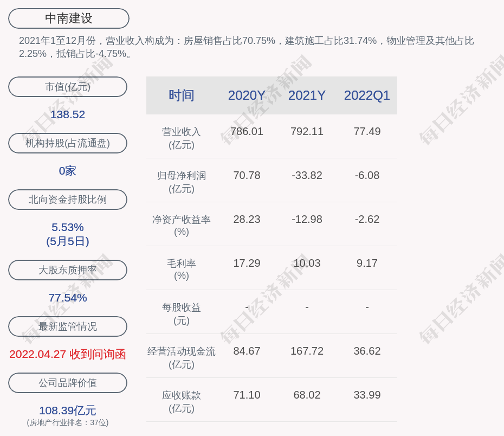This screenshot has width=504, height=436.
Task: Click market value figure 138.52
Action: [x=68, y=114]
